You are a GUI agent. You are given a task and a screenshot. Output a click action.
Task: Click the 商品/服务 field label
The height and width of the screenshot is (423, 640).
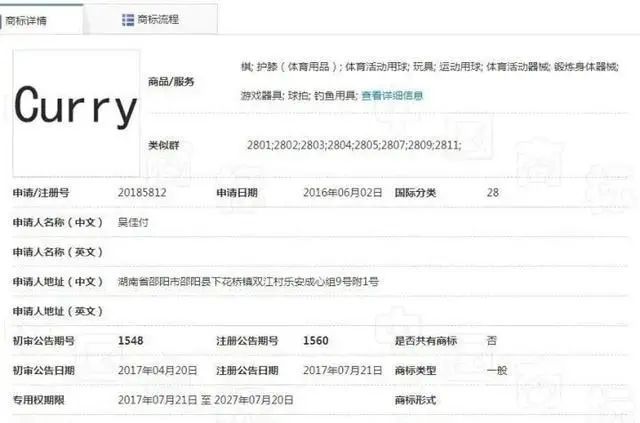(171, 81)
